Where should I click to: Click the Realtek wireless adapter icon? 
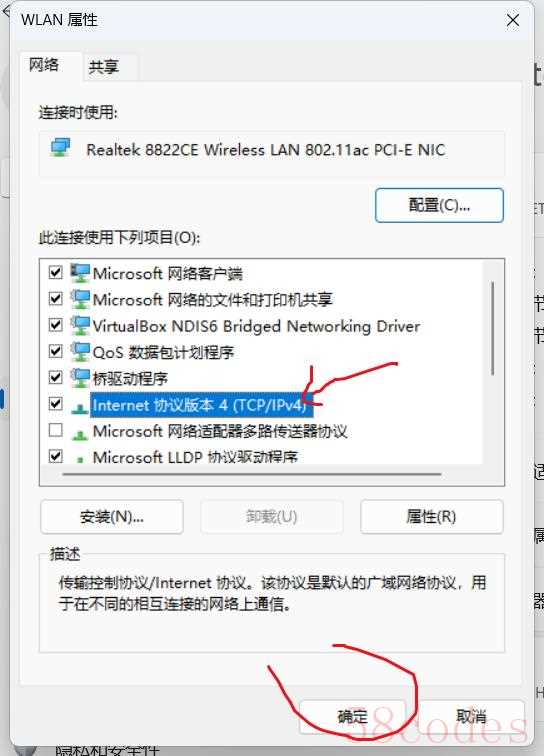tap(61, 148)
